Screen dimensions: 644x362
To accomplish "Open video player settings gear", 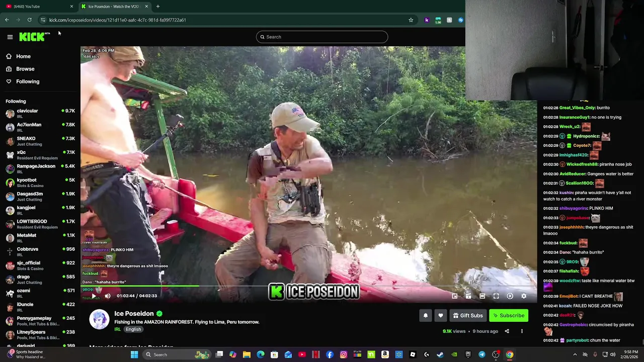I will pos(524,296).
